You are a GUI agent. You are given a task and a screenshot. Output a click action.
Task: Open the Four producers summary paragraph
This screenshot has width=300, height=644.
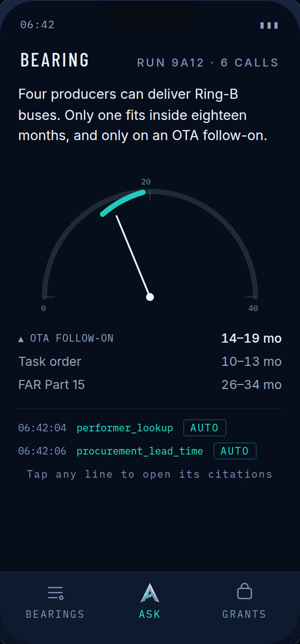click(x=143, y=115)
